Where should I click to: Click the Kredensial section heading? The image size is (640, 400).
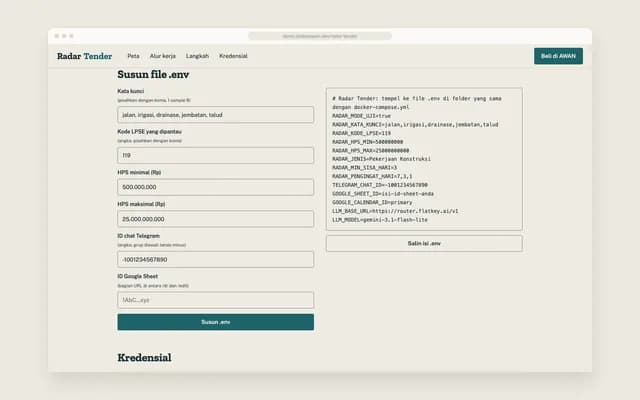(x=144, y=358)
